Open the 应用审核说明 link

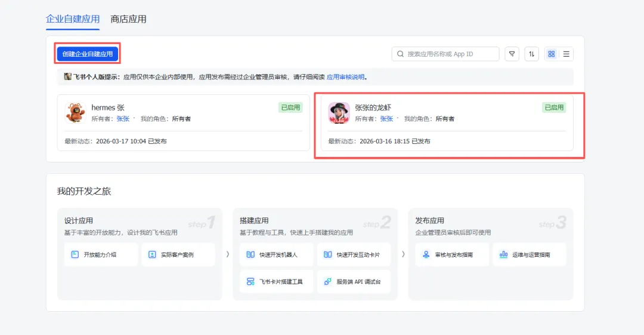(x=345, y=77)
